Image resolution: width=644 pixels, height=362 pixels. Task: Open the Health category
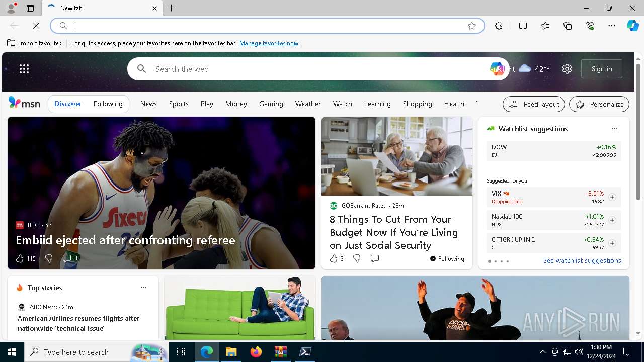(x=454, y=104)
